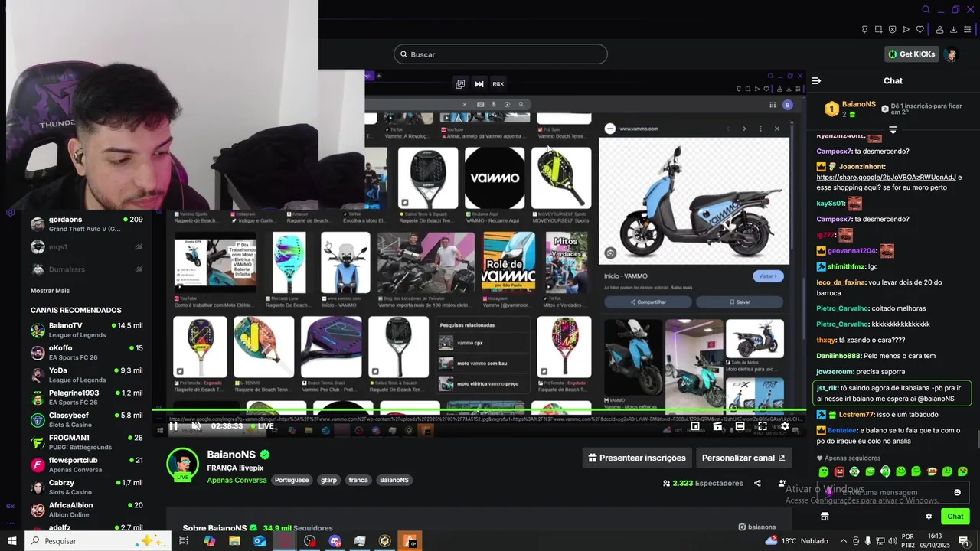Image resolution: width=980 pixels, height=551 pixels.
Task: Pause the live stream
Action: point(174,426)
